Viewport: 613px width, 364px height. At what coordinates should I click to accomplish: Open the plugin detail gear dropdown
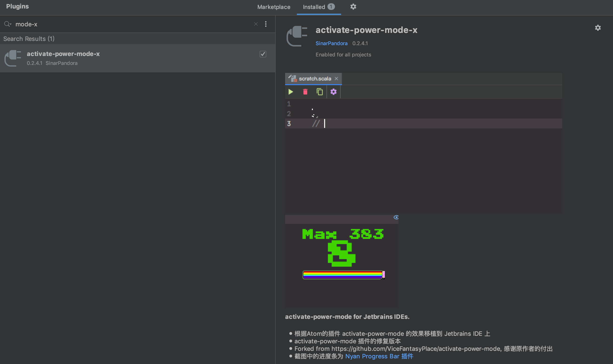(x=598, y=28)
